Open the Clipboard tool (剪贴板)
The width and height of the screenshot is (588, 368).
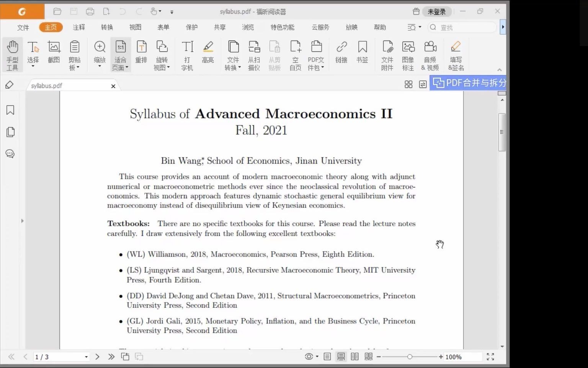[74, 55]
